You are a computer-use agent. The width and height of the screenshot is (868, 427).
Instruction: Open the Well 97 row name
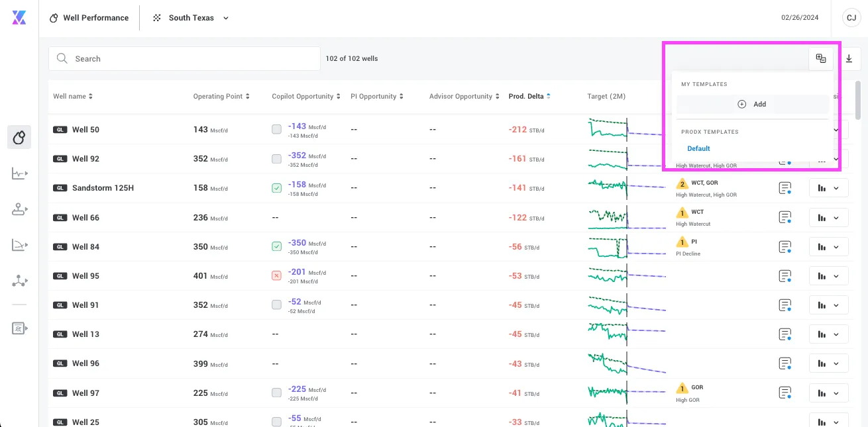(x=85, y=393)
